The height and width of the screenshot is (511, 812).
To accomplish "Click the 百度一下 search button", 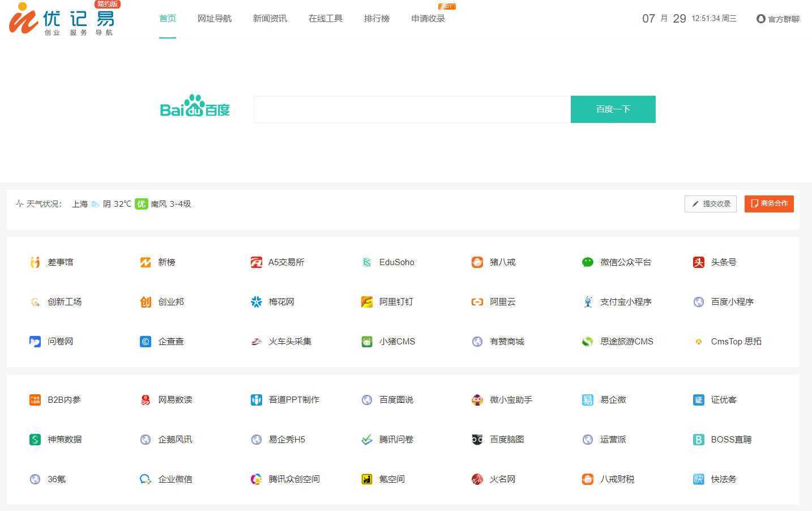I will pos(613,109).
